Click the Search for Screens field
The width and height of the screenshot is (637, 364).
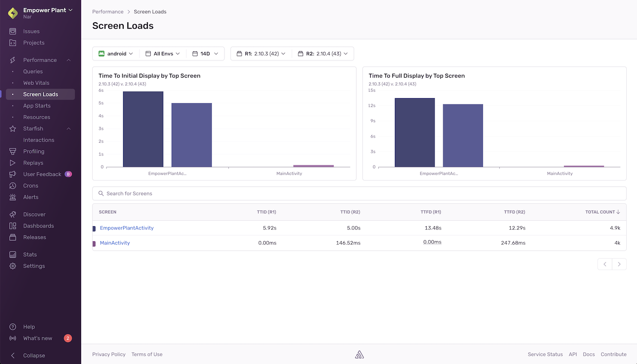[x=359, y=193]
